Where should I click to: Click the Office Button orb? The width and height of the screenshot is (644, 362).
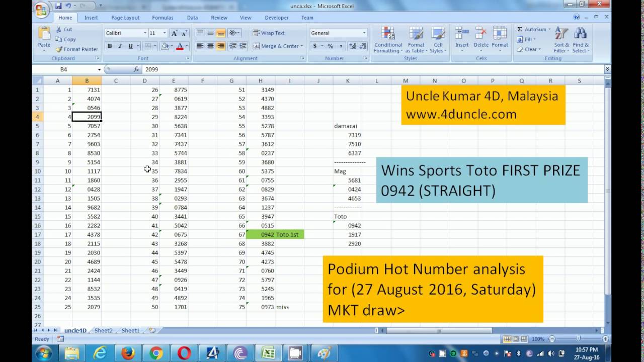42,10
